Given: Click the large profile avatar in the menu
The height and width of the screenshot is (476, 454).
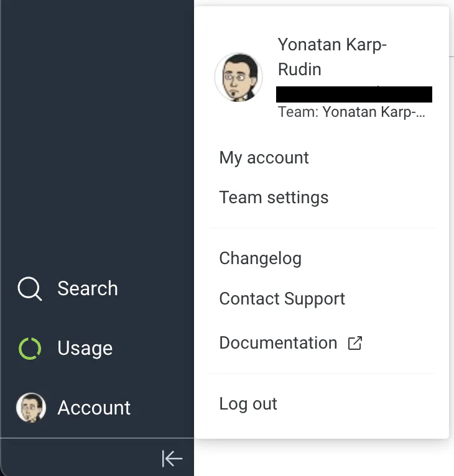Looking at the screenshot, I should (x=238, y=77).
